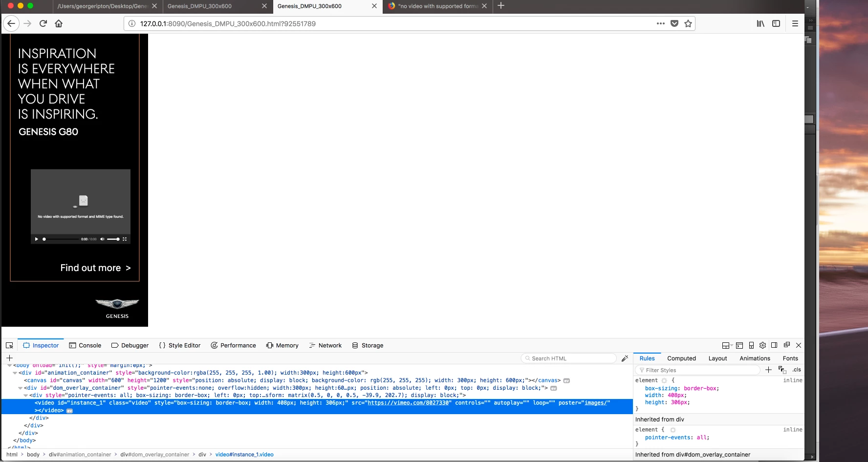868x462 pixels.
Task: Open the page actions three-dot menu
Action: (x=661, y=23)
